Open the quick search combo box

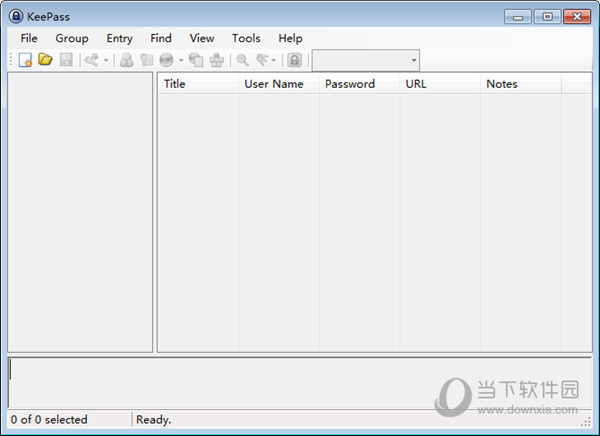366,60
